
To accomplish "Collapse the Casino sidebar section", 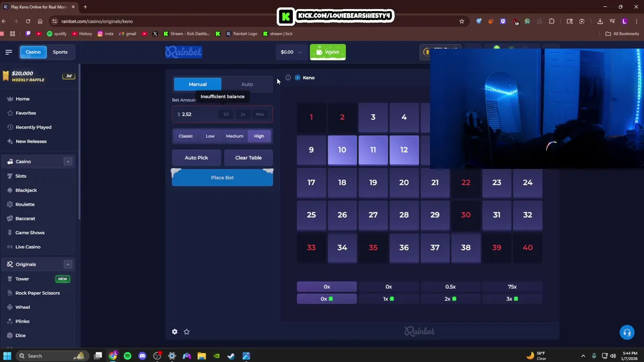I will pos(68,161).
